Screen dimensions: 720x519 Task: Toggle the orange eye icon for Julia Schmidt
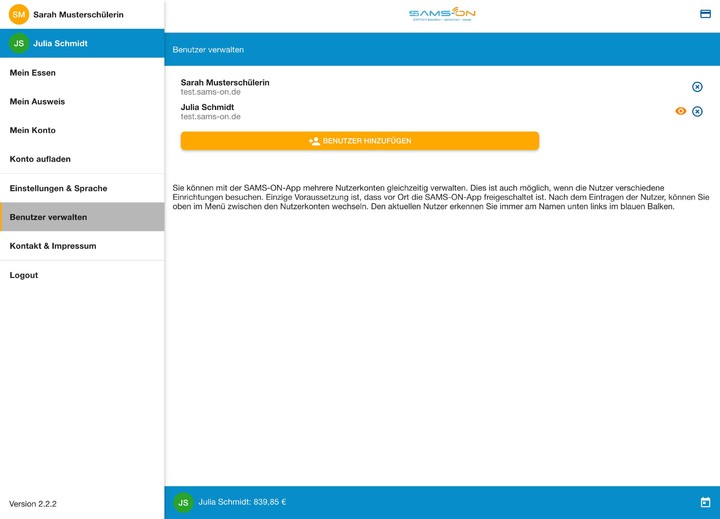[681, 112]
